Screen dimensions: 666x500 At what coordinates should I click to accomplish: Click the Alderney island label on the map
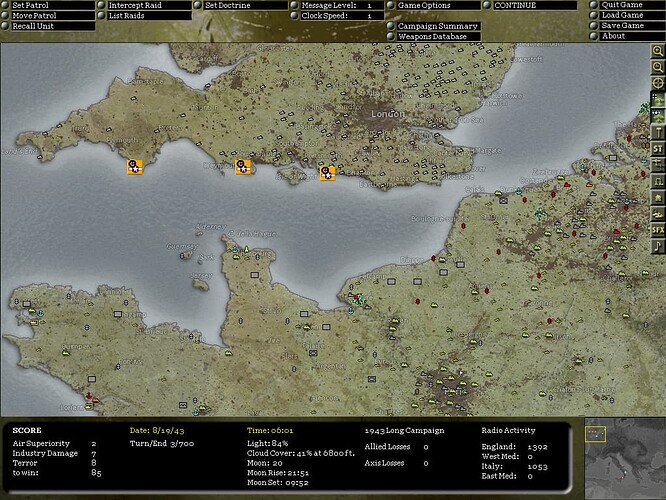pyautogui.click(x=211, y=227)
